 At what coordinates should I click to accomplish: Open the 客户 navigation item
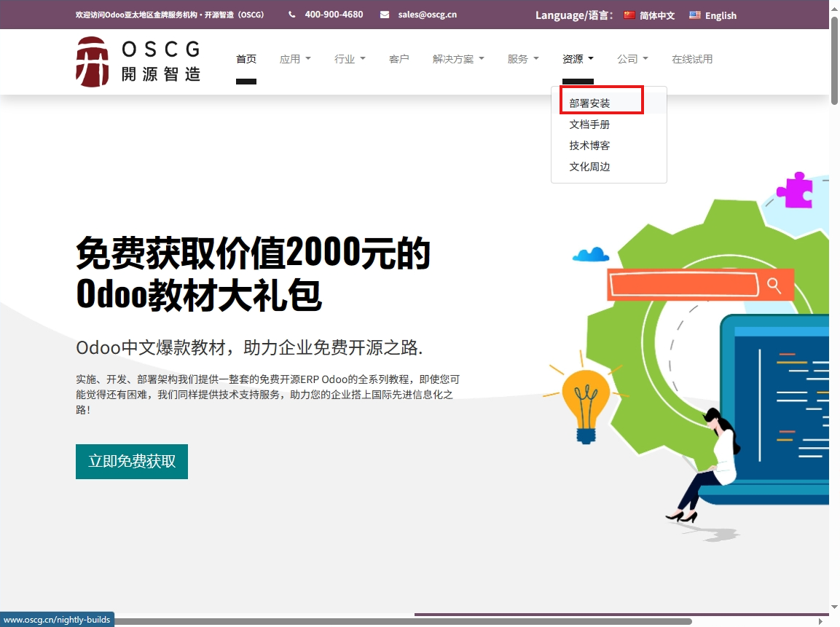click(x=399, y=59)
